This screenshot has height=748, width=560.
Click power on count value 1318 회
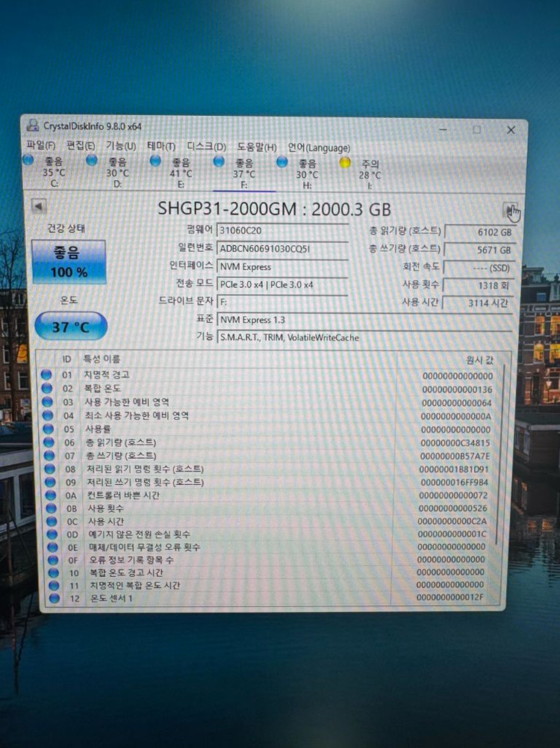tap(479, 285)
